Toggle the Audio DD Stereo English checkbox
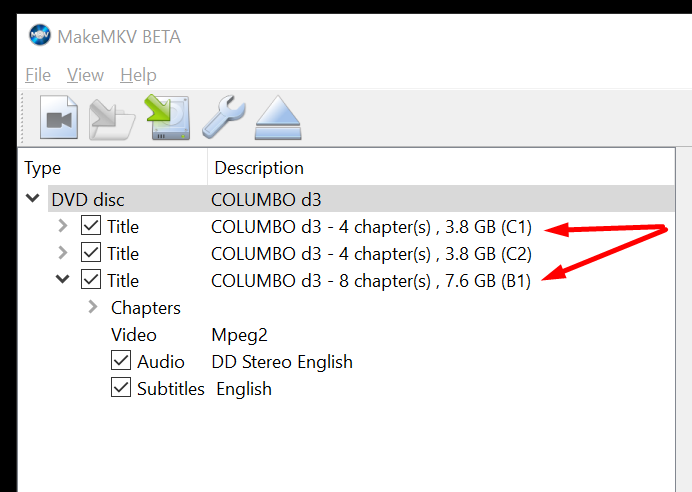Image resolution: width=692 pixels, height=492 pixels. coord(121,361)
